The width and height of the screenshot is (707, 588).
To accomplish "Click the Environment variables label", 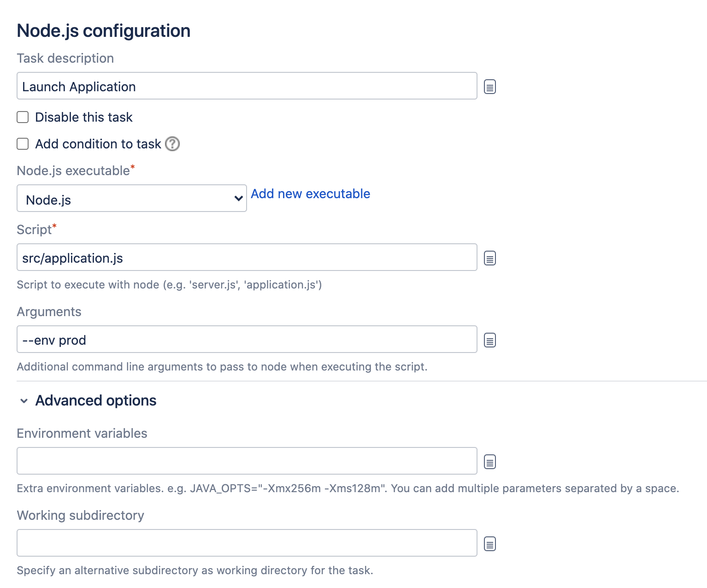I will pyautogui.click(x=82, y=434).
